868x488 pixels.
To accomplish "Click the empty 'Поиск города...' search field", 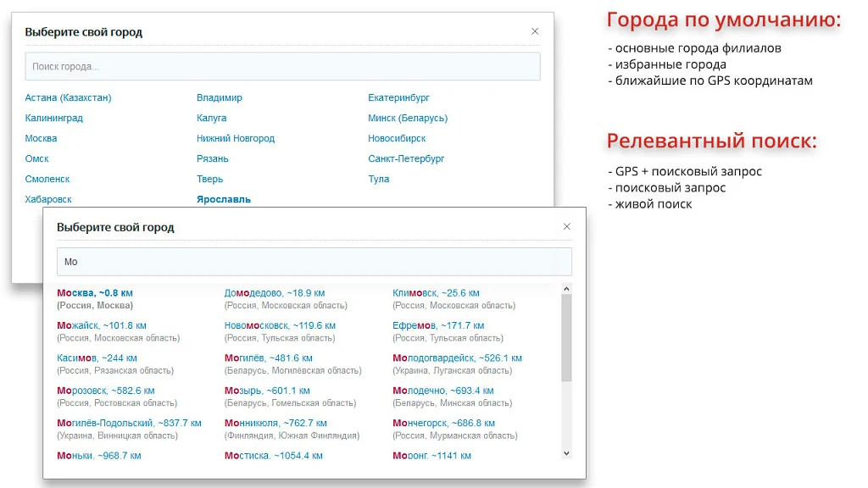I will (x=282, y=66).
